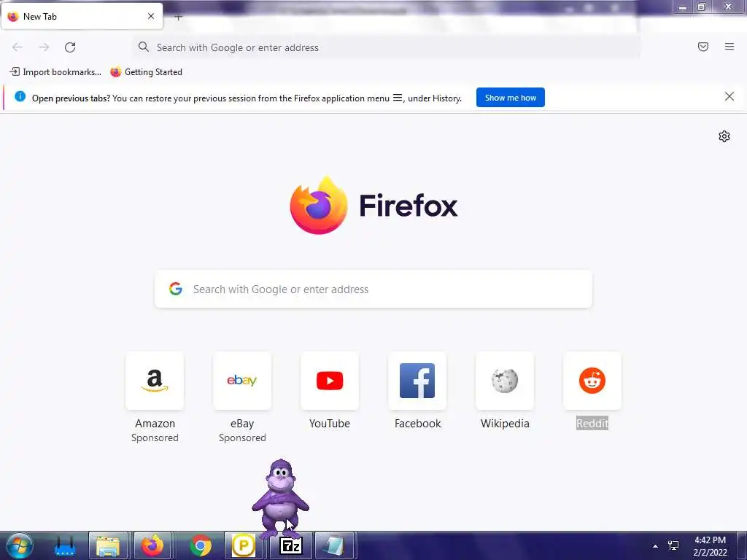Viewport: 747px width, 560px height.
Task: Click the notification info icon
Action: [x=20, y=96]
